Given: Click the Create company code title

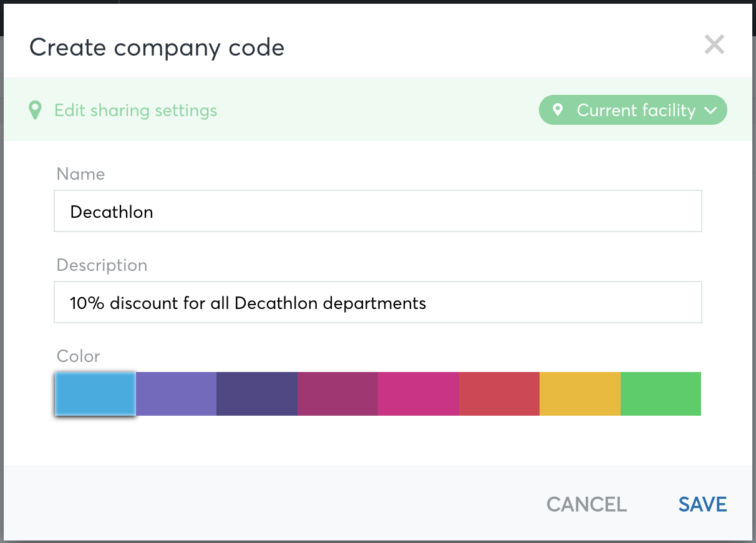Looking at the screenshot, I should [157, 47].
